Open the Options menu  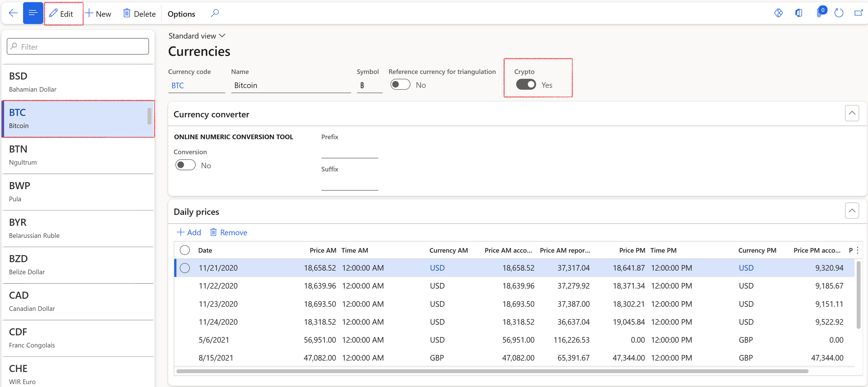181,14
